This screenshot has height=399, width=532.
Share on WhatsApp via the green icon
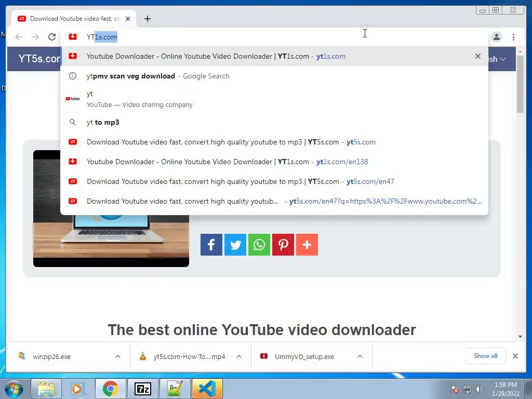(x=259, y=245)
